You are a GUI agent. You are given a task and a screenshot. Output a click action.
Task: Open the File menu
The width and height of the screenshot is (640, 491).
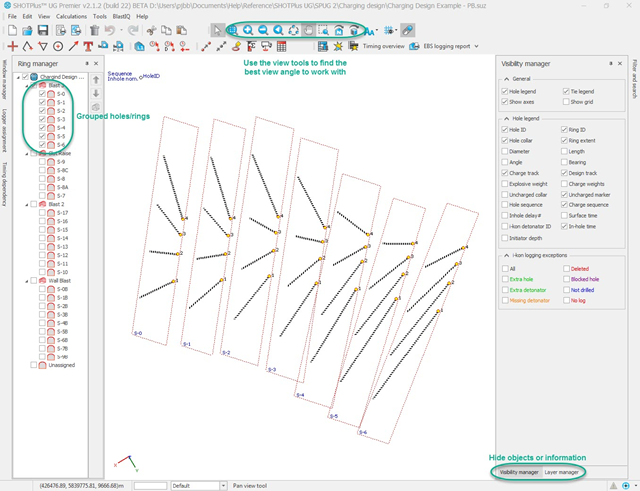coord(12,17)
